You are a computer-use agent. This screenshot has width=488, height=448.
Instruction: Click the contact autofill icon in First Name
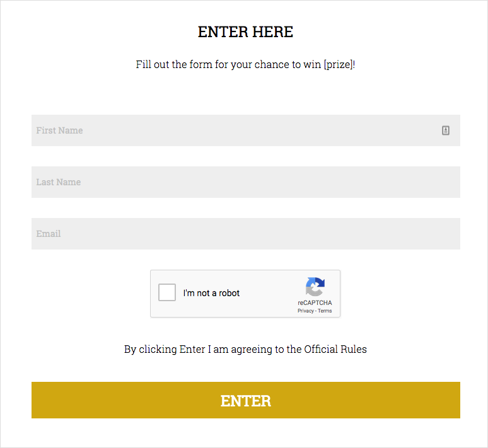coord(446,130)
